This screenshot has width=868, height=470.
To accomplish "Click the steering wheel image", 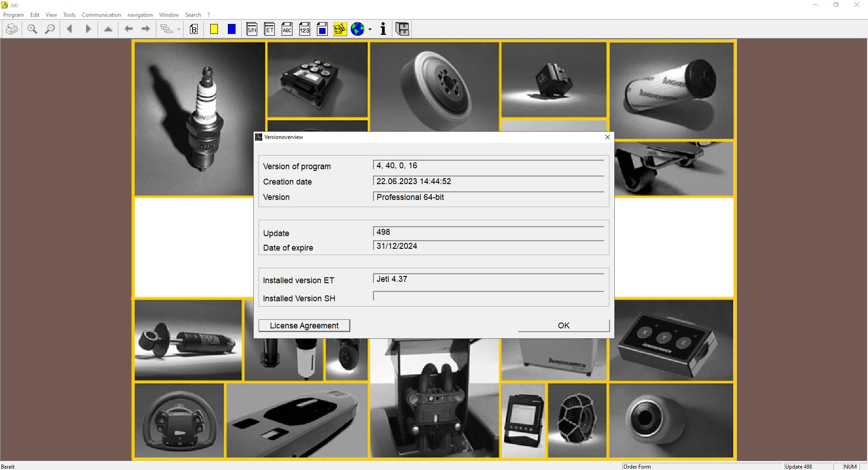I will [179, 420].
